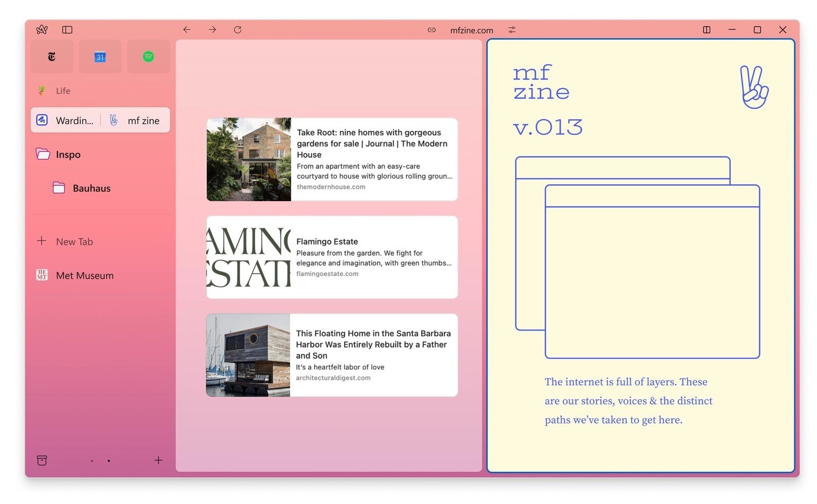Image resolution: width=817 pixels, height=504 pixels.
Task: Open site controls sliders icon
Action: (512, 30)
